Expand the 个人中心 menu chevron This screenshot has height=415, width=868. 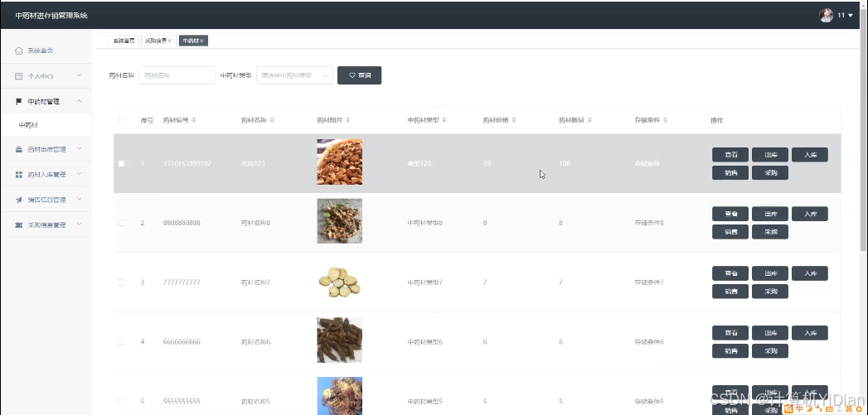click(79, 75)
